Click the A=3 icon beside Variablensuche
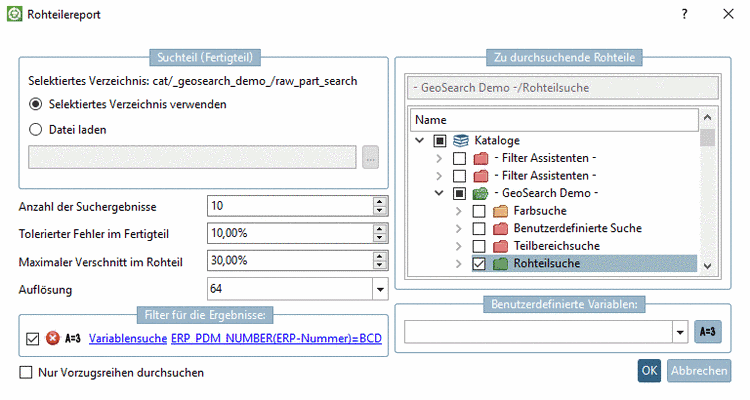 point(73,338)
